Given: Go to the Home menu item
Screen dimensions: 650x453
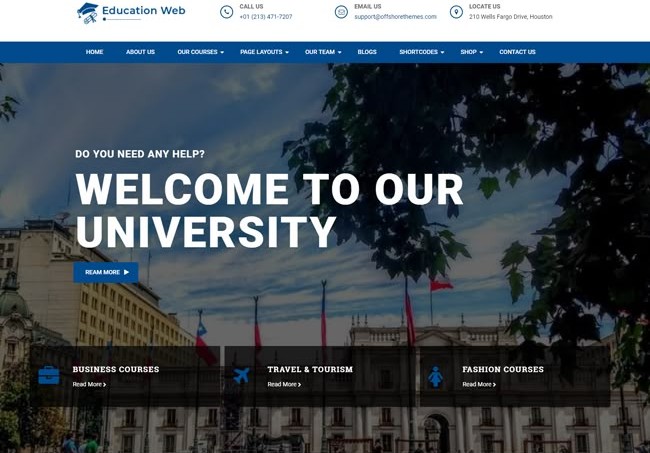Looking at the screenshot, I should tap(94, 52).
